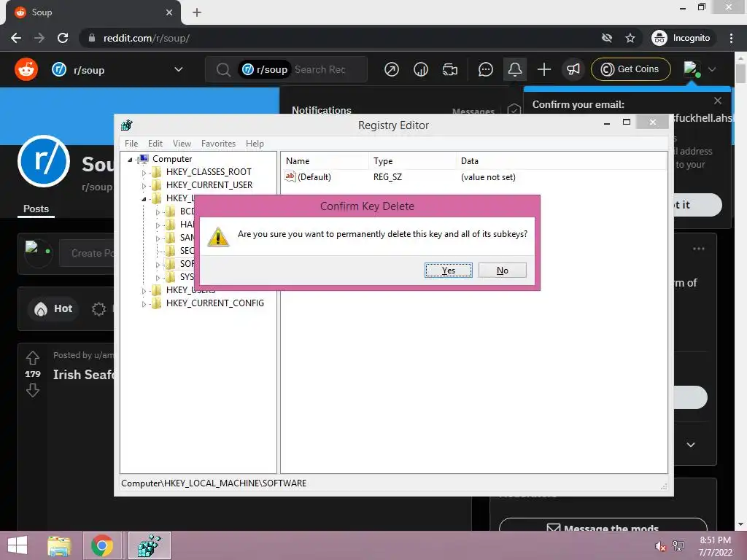Click the Get Coins button
The image size is (747, 560).
pyautogui.click(x=631, y=69)
